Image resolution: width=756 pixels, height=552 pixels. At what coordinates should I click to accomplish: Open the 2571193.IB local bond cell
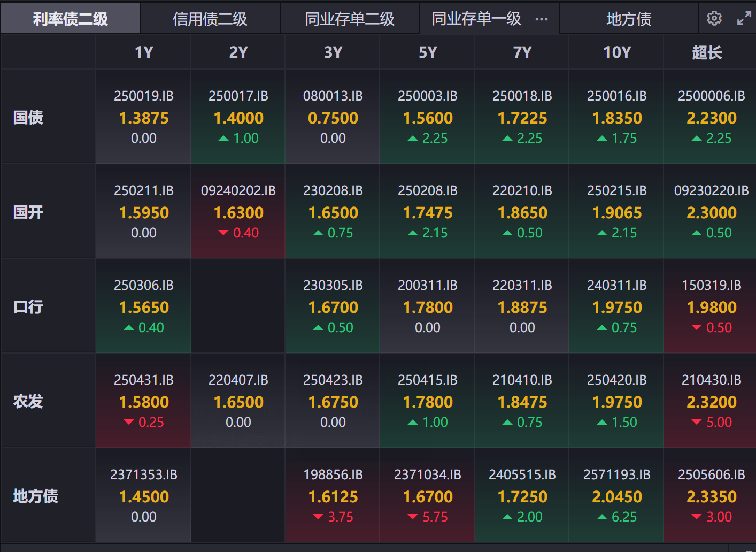(616, 496)
